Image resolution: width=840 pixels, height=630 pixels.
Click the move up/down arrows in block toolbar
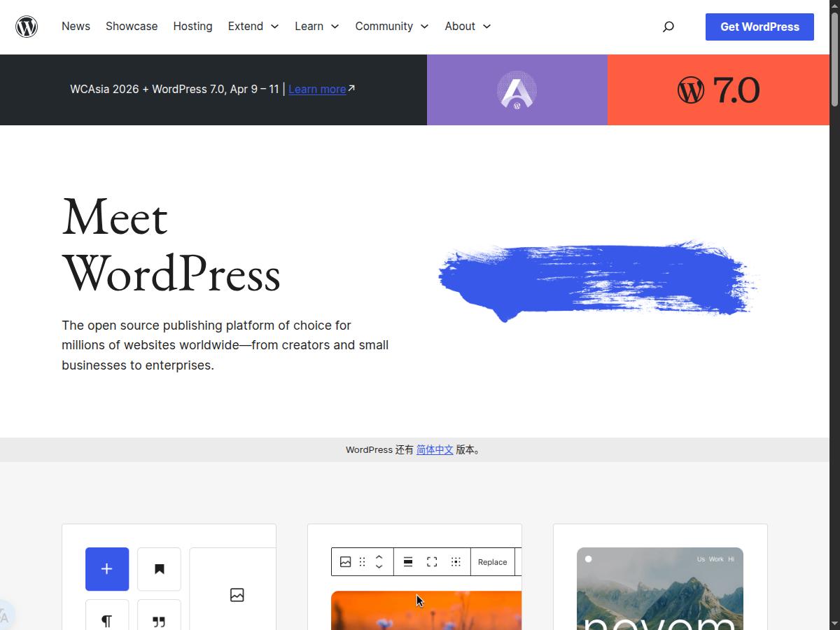379,561
